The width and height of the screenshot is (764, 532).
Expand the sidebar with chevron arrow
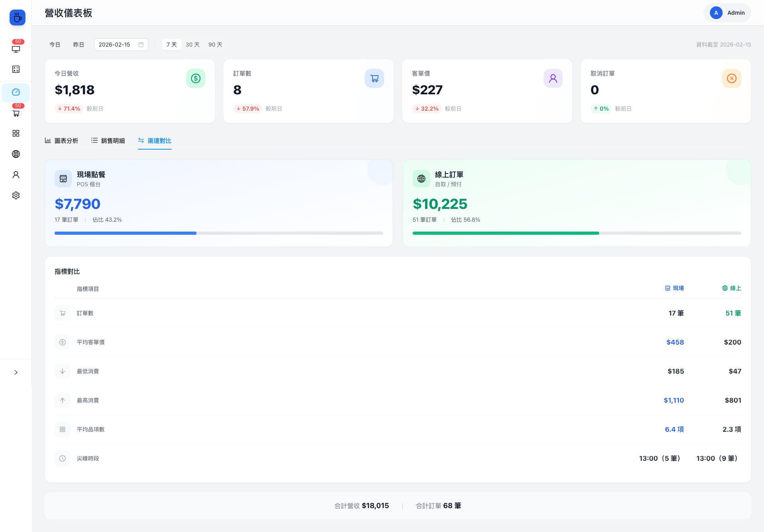pyautogui.click(x=16, y=372)
